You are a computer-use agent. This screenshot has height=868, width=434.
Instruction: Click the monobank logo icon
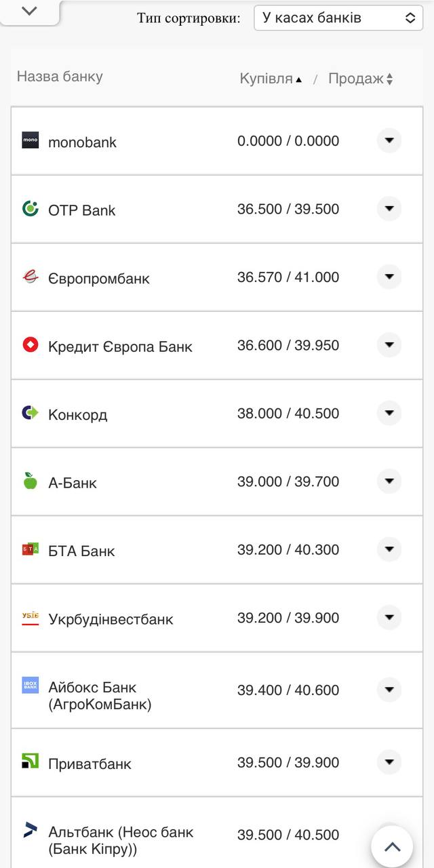[29, 141]
